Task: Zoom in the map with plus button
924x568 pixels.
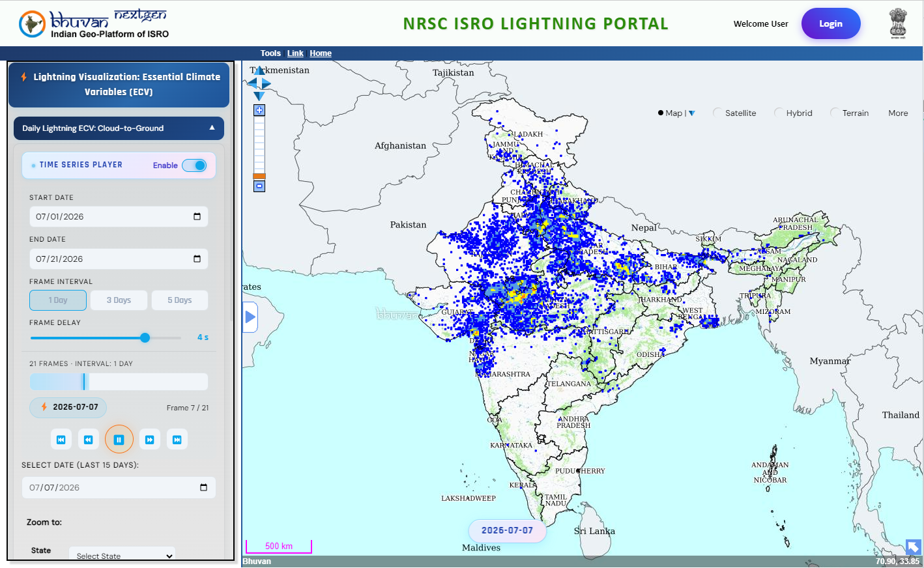Action: pos(259,110)
